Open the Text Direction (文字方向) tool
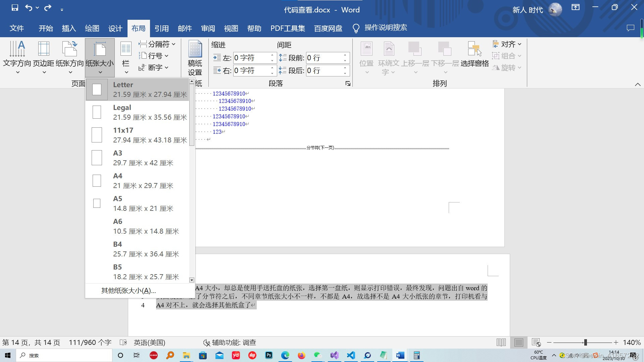Viewport: 644px width, 362px height. click(17, 58)
